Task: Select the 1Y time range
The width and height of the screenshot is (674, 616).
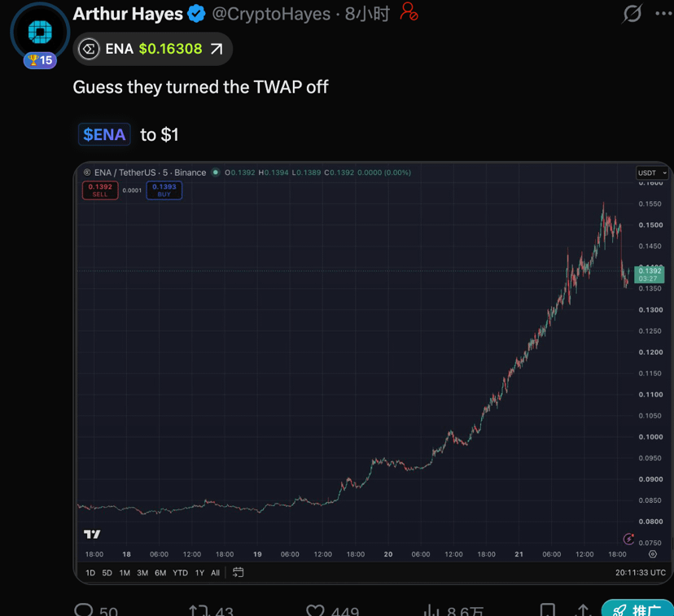Action: (x=199, y=573)
